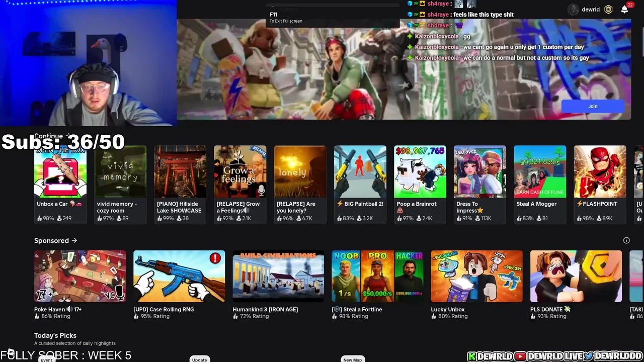The width and height of the screenshot is (644, 362).
Task: Open the Are you lonely game thumbnail
Action: [300, 171]
